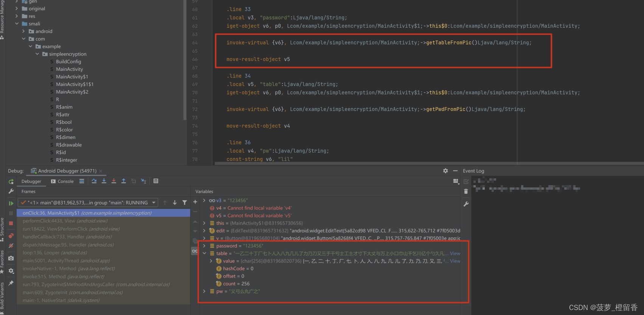Switch to the Debugger tab
Screen dimensions: 644x315
(31, 181)
